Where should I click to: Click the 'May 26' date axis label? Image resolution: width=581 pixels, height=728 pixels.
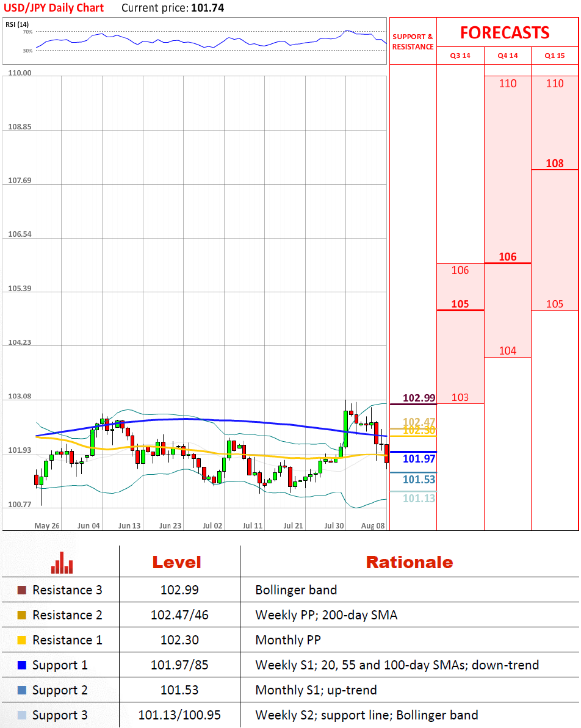[x=47, y=526]
